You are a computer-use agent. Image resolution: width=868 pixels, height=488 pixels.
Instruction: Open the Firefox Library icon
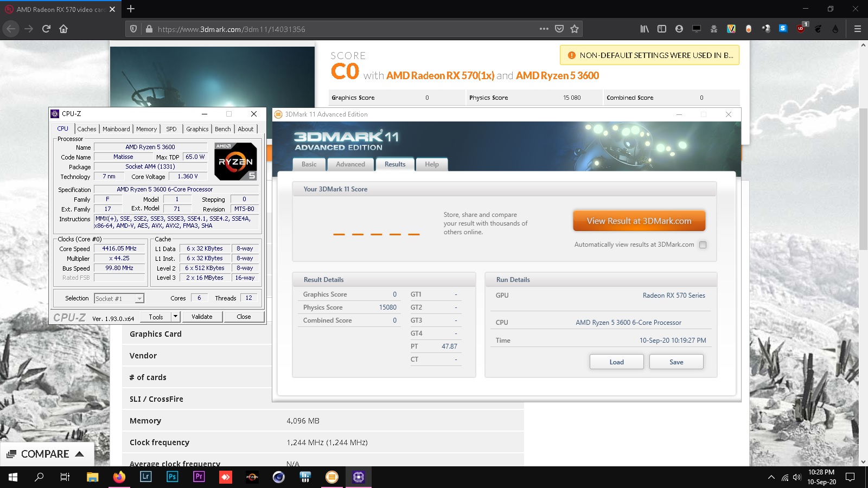point(644,29)
